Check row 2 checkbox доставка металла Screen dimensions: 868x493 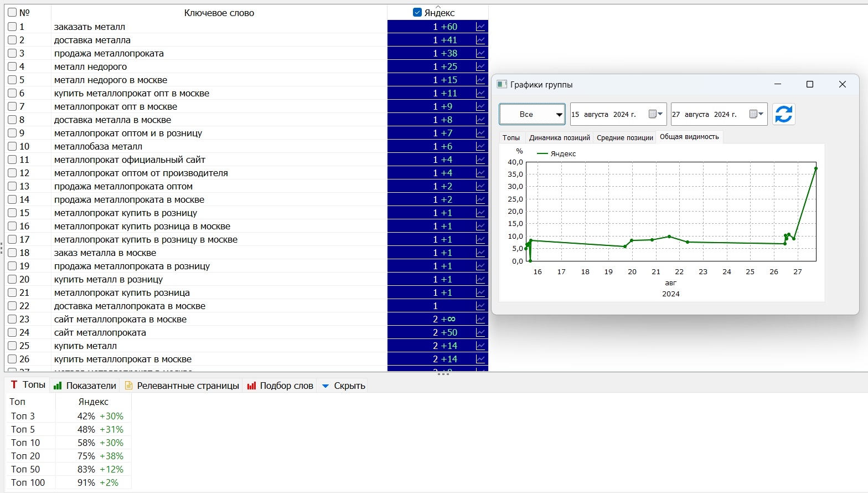[x=12, y=40]
